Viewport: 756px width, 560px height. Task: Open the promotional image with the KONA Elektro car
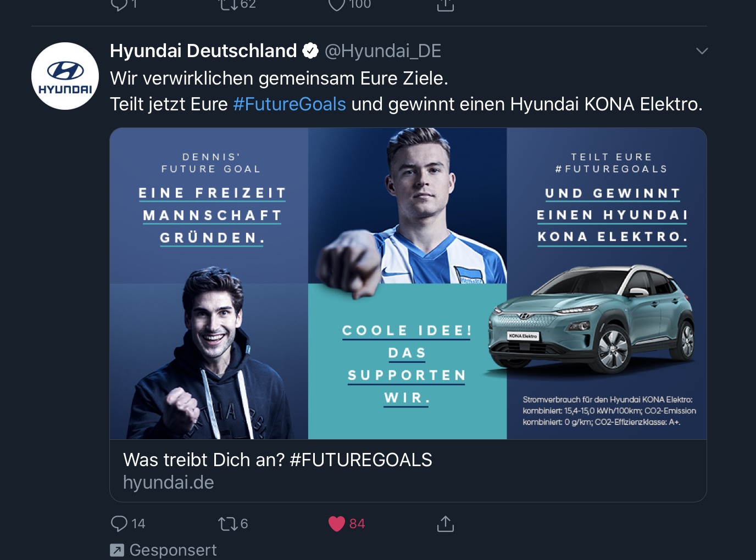coord(408,283)
